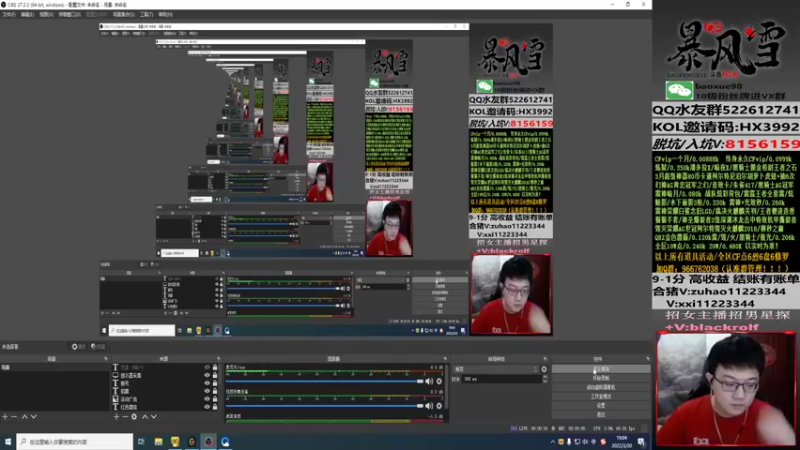Open Docks menu in OBS menu bar

(x=69, y=14)
